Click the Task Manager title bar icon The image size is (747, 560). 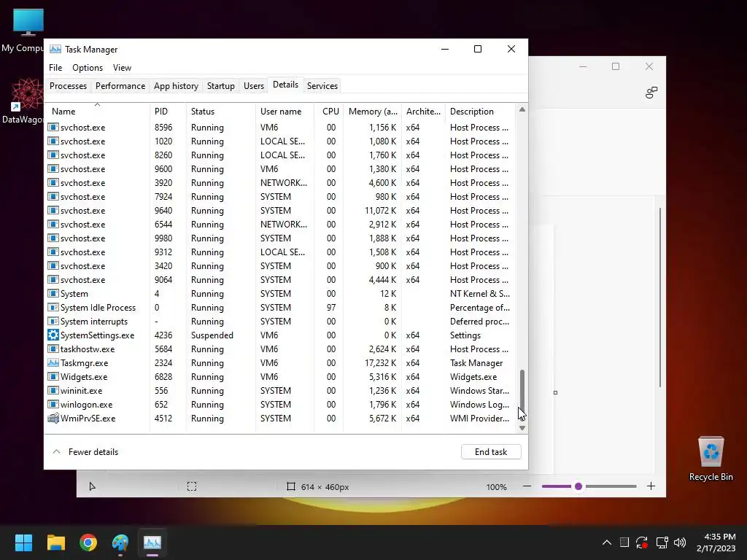pos(55,49)
